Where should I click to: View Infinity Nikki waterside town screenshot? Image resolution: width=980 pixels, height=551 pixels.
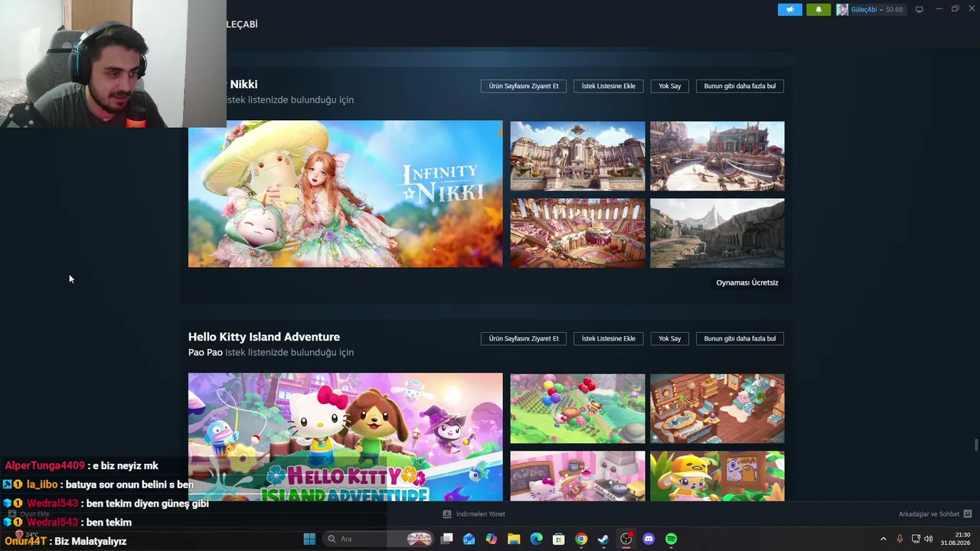tap(717, 156)
